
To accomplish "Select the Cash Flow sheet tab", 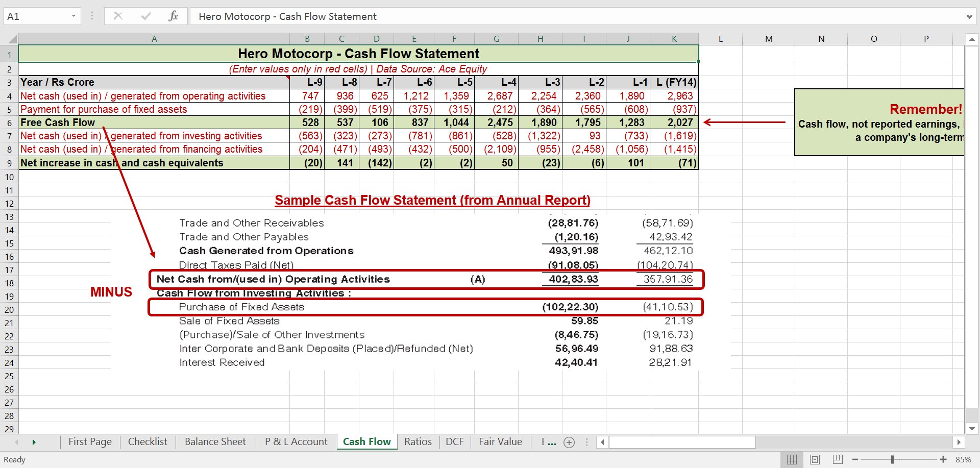I will click(366, 442).
